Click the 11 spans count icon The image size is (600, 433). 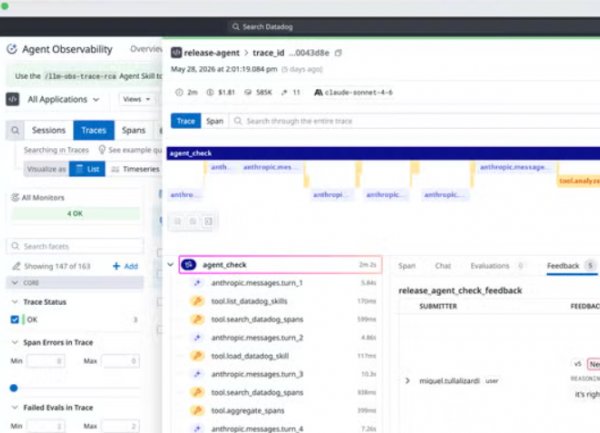[284, 92]
